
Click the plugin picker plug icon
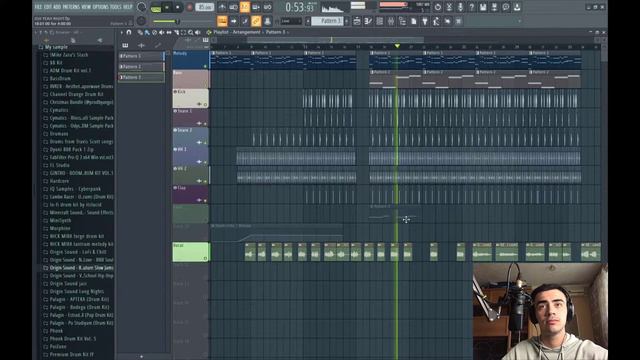425,21
